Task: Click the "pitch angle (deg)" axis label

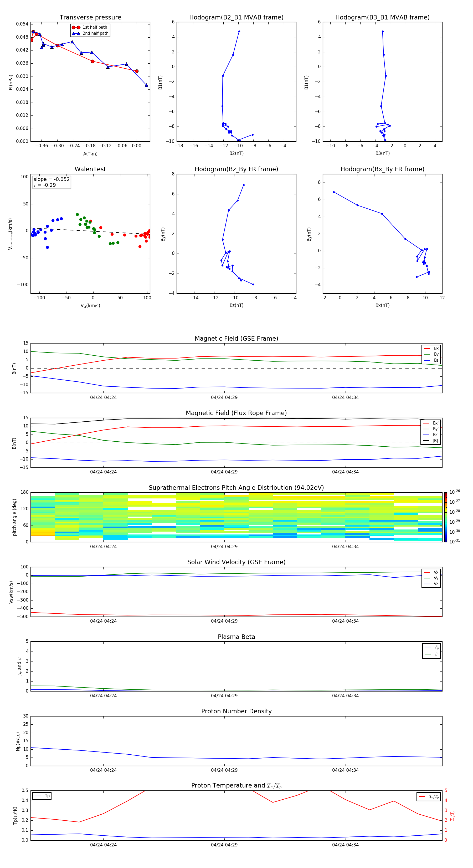Action: 14,517
